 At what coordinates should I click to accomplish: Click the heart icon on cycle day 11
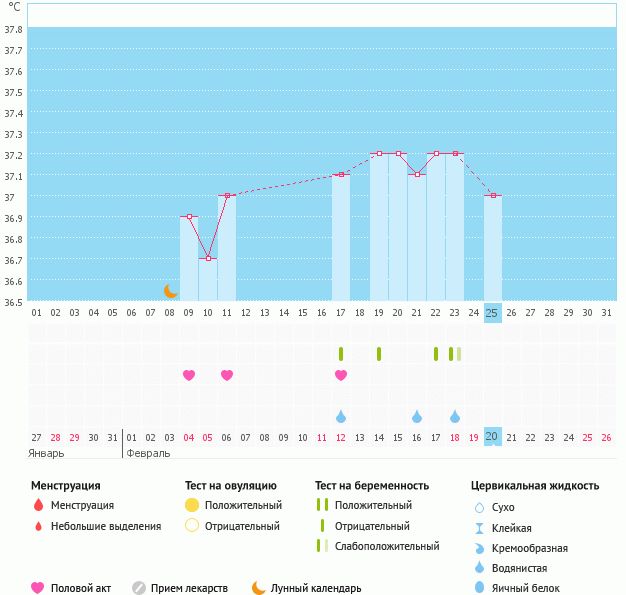point(227,375)
